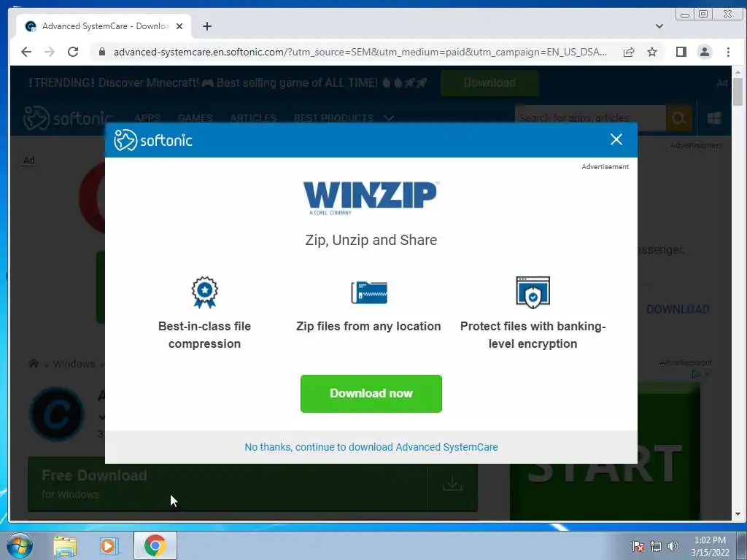Click the scrollbar down arrow
The width and height of the screenshot is (747, 560).
click(x=738, y=514)
